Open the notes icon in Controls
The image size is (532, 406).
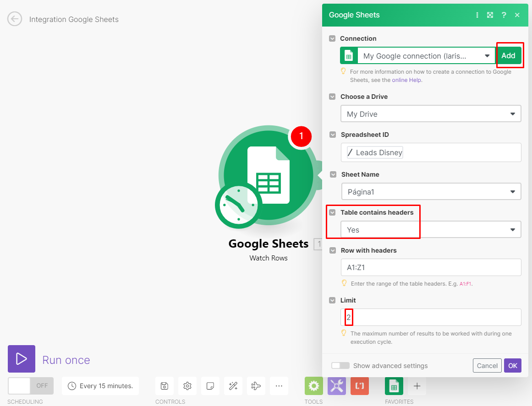tap(210, 386)
